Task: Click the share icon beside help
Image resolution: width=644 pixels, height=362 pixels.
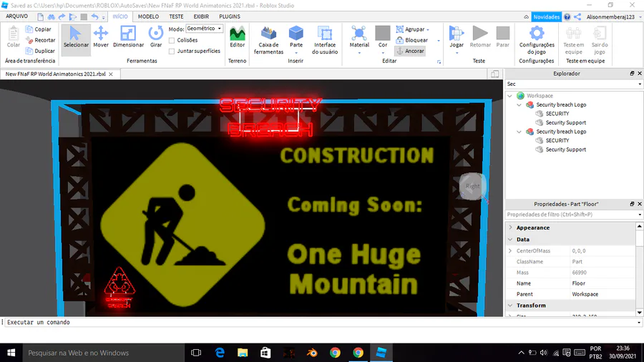Action: [x=577, y=17]
